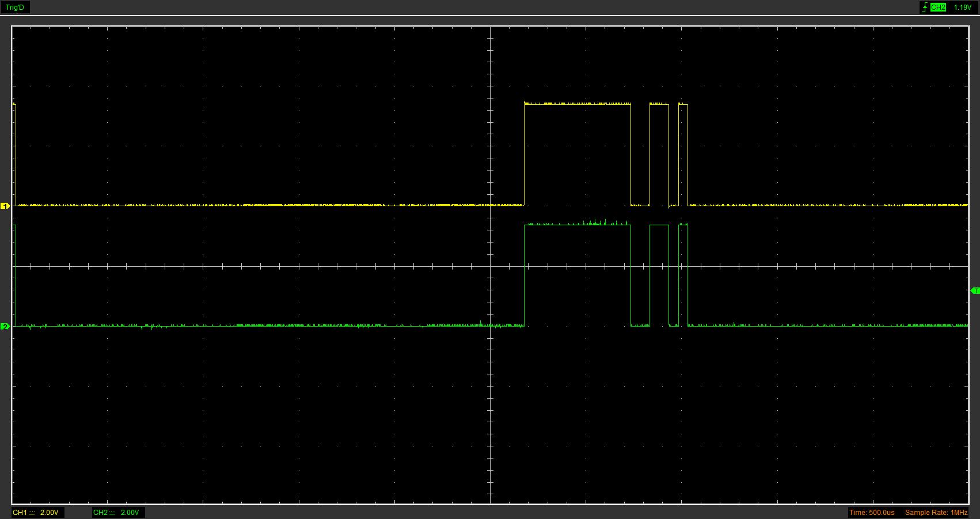The height and width of the screenshot is (519, 980).
Task: Click the top of the widest yellow pulse
Action: click(578, 104)
